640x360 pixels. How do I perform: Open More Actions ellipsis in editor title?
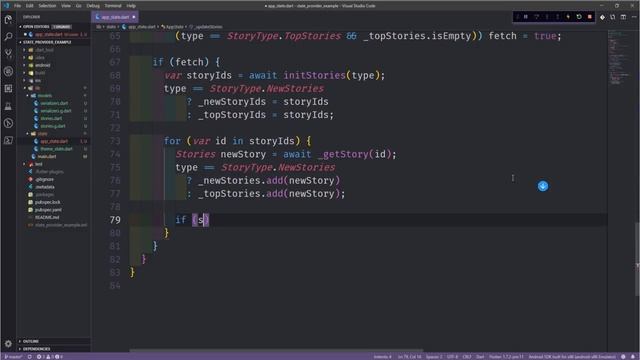[x=634, y=17]
